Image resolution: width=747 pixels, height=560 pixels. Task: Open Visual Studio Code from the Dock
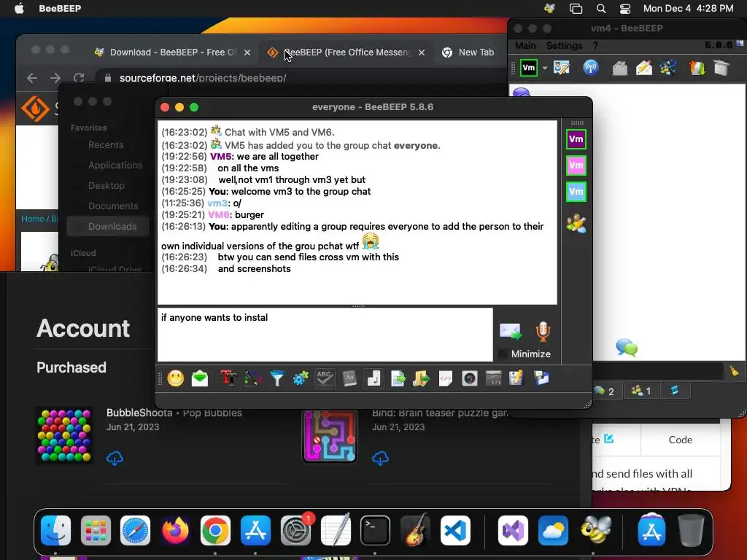455,531
